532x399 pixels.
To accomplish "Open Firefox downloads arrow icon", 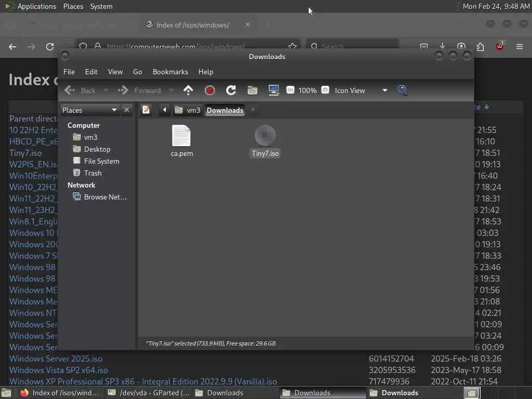I will [x=442, y=46].
